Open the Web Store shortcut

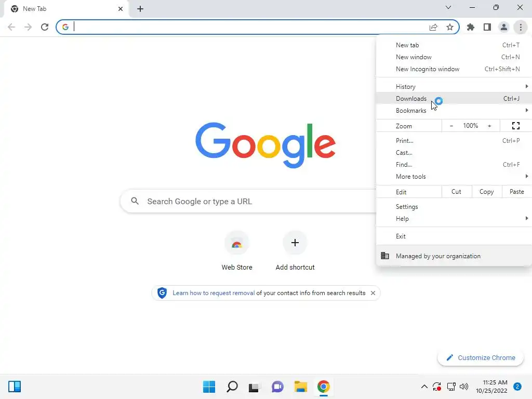point(237,251)
